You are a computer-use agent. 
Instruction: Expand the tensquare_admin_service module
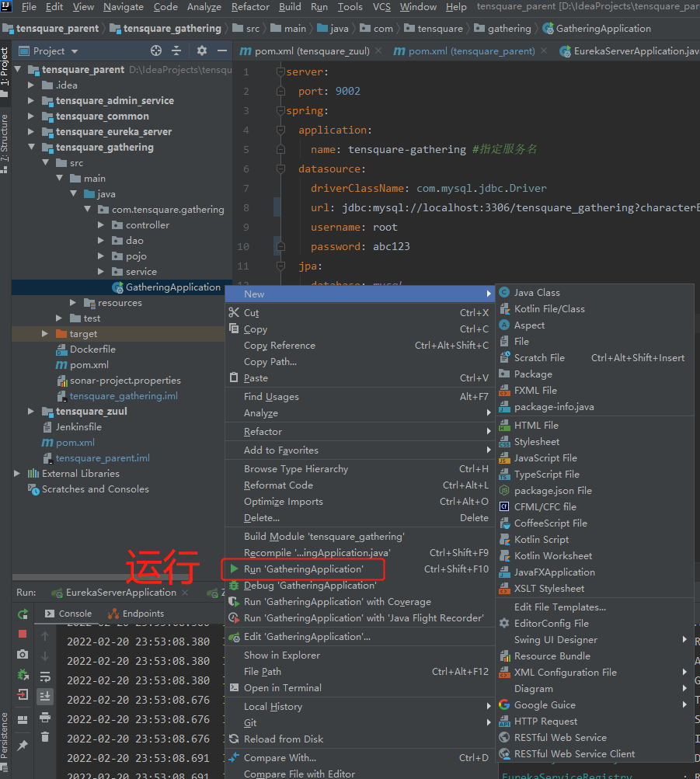(31, 100)
